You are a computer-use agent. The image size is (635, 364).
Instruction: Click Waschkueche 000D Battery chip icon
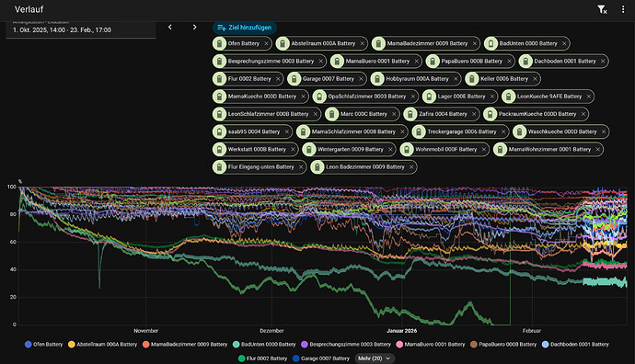(519, 131)
